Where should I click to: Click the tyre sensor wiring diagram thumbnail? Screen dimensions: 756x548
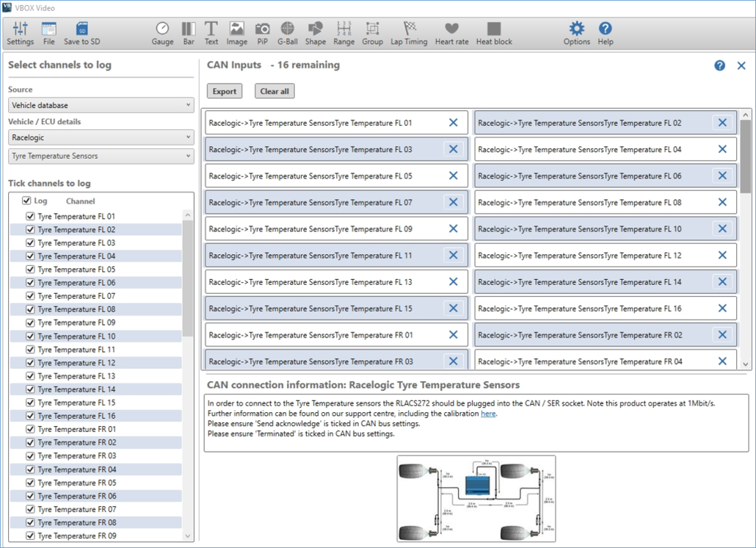coord(476,499)
